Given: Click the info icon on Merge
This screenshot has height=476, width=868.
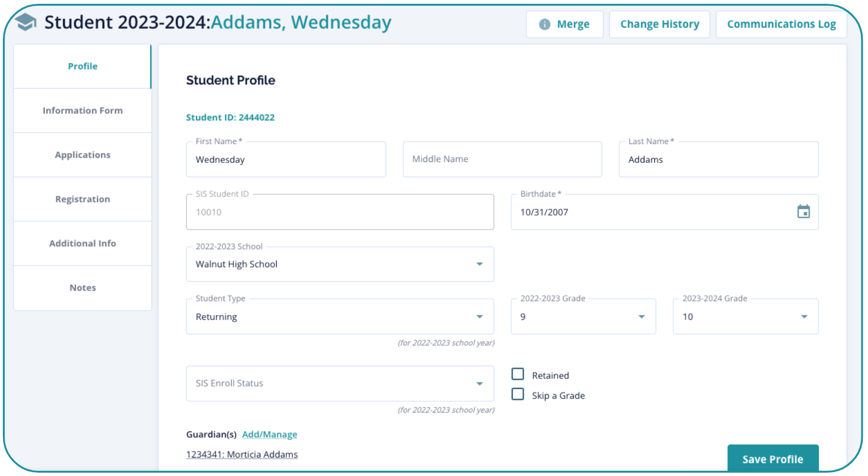Looking at the screenshot, I should click(x=544, y=24).
